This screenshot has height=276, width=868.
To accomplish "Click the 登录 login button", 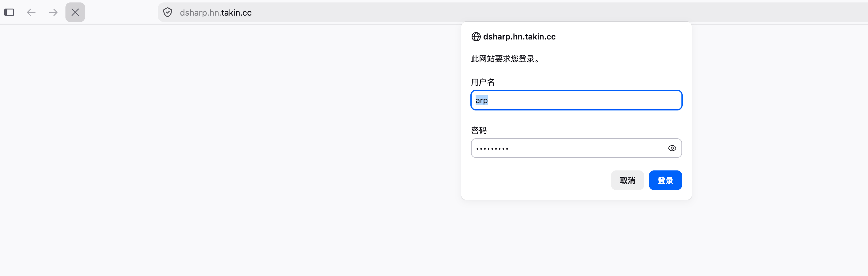I will point(665,180).
